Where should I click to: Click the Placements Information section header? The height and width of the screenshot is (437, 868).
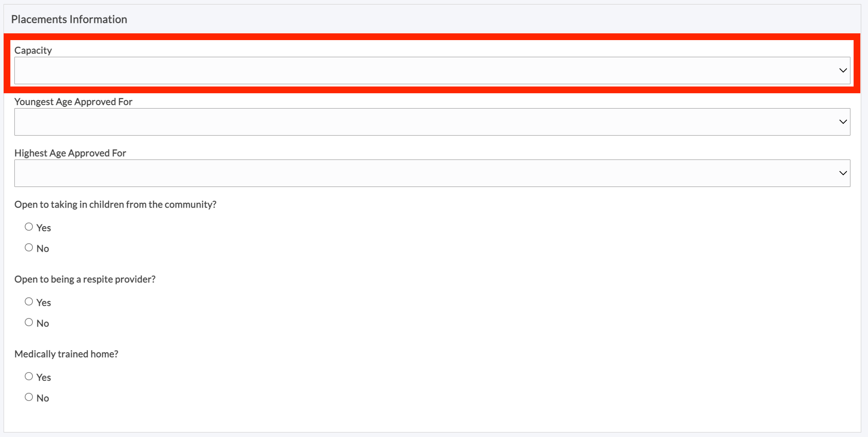[x=69, y=19]
